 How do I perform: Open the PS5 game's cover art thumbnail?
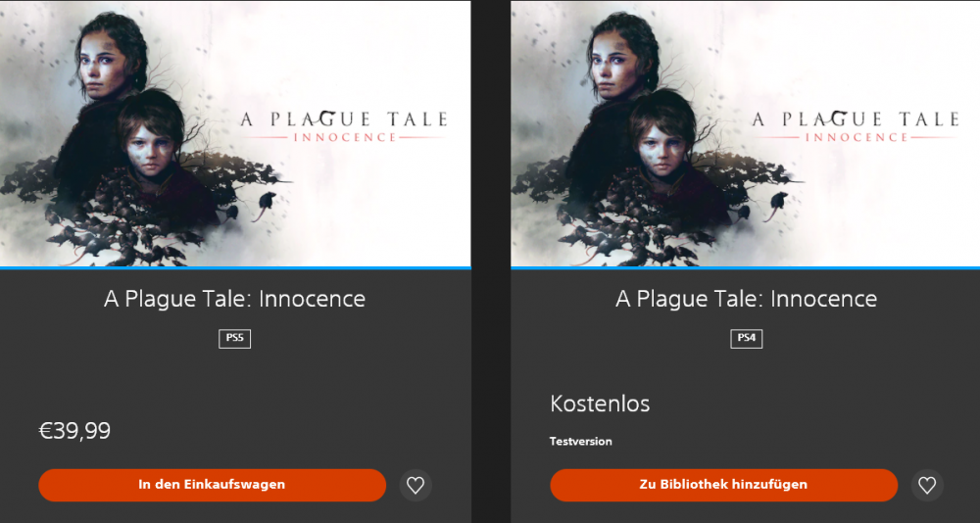coord(235,133)
